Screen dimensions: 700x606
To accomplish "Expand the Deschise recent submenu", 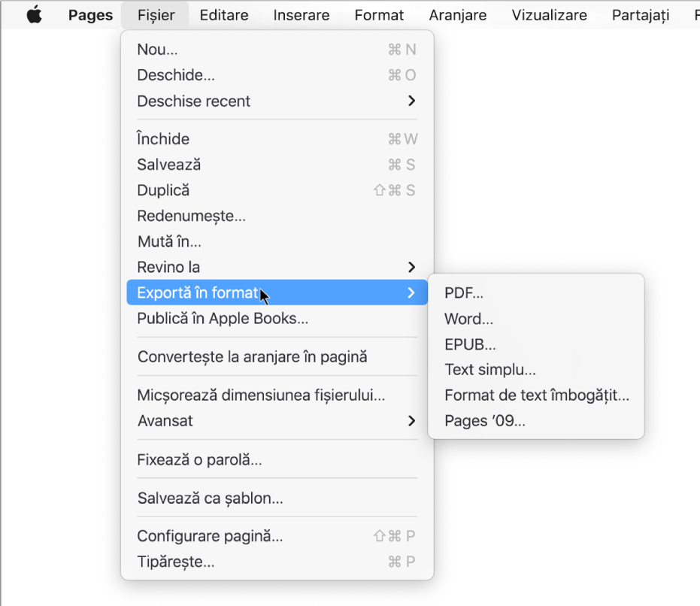I will [194, 101].
